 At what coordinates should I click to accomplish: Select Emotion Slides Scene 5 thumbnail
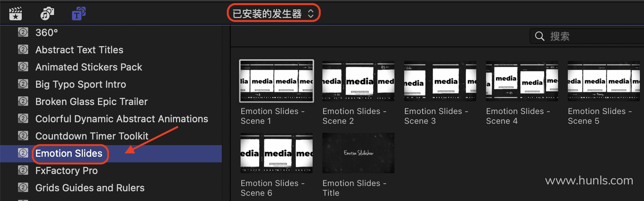[x=604, y=81]
